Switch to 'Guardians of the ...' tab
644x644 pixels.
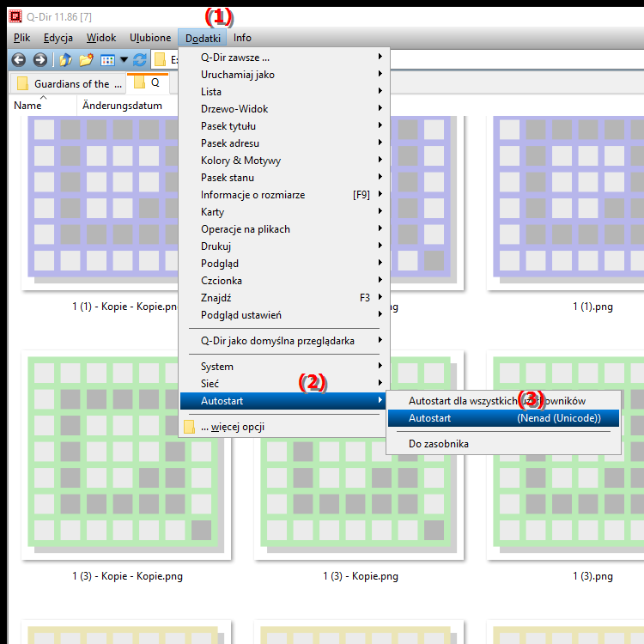(x=68, y=84)
